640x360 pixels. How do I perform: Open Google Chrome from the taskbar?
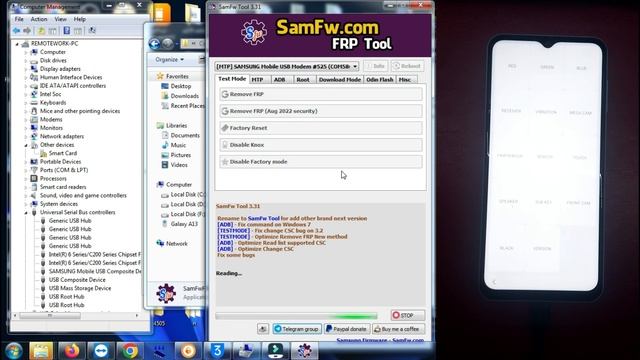pyautogui.click(x=130, y=351)
